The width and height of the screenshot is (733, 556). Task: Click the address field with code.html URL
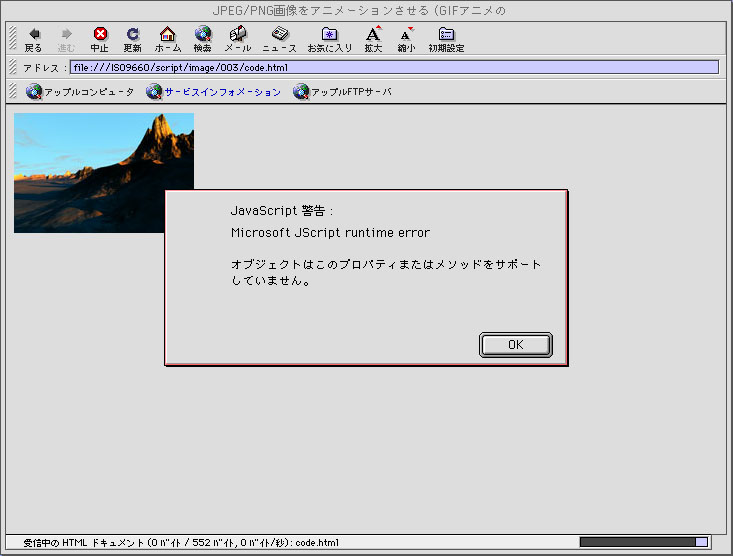[x=394, y=67]
